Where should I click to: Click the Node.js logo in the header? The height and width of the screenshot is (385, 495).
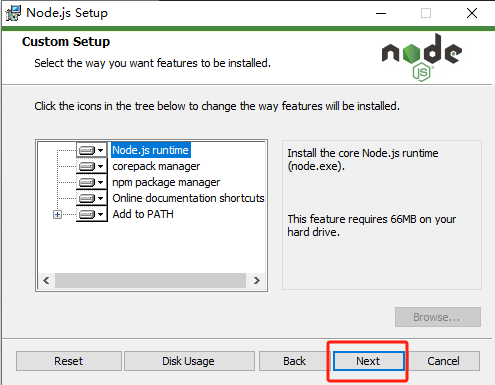pyautogui.click(x=422, y=57)
